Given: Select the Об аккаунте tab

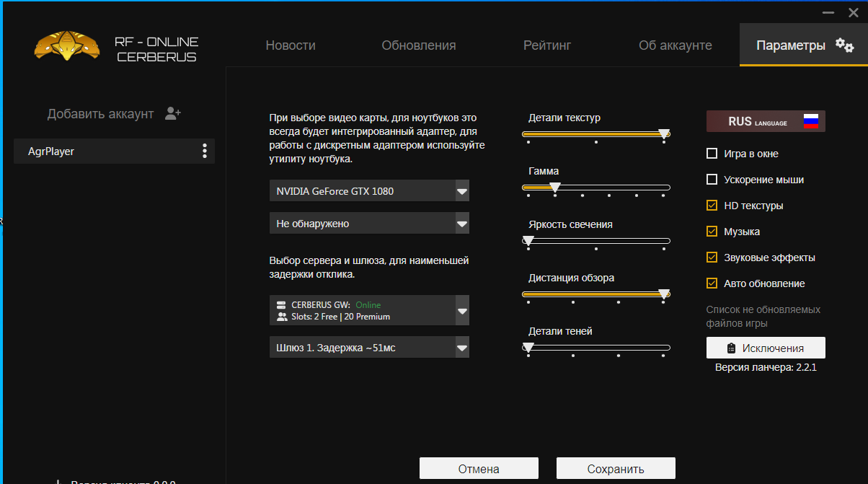Looking at the screenshot, I should tap(676, 45).
